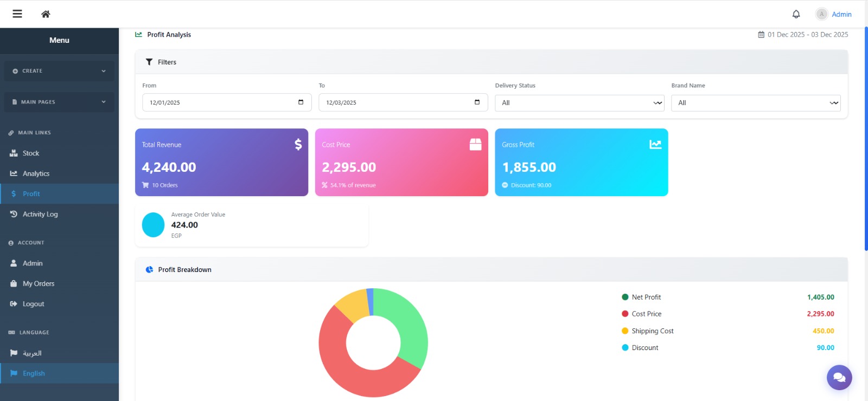Click Logout in the sidebar
The image size is (868, 401).
click(33, 304)
